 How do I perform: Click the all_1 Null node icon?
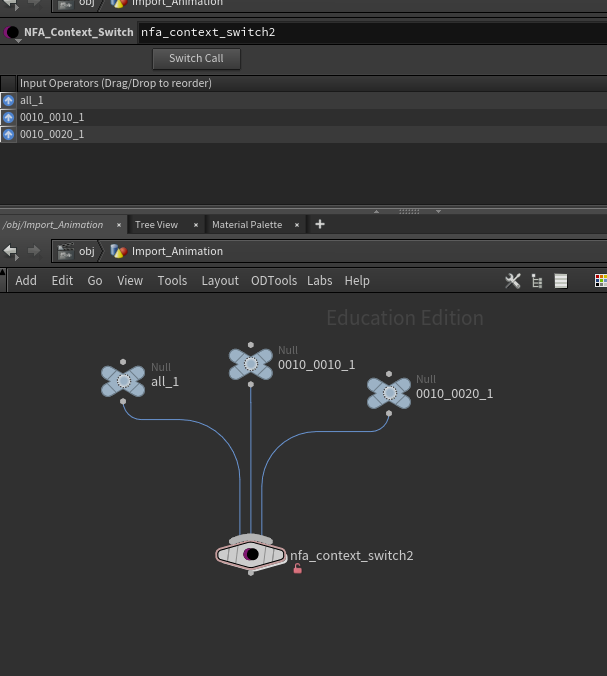tap(123, 381)
